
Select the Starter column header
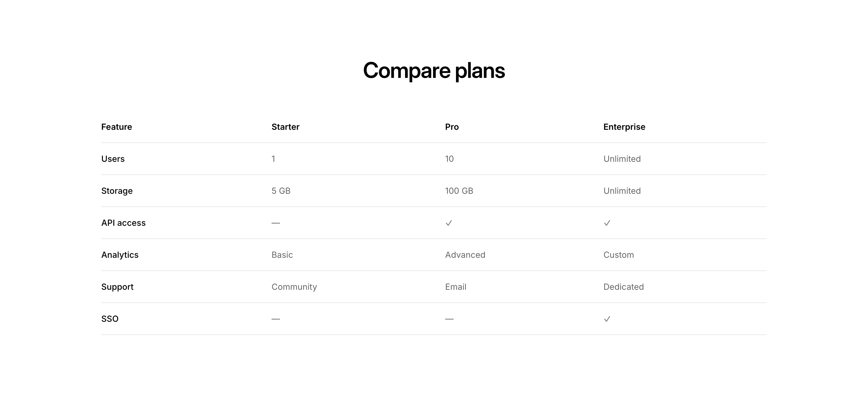285,127
